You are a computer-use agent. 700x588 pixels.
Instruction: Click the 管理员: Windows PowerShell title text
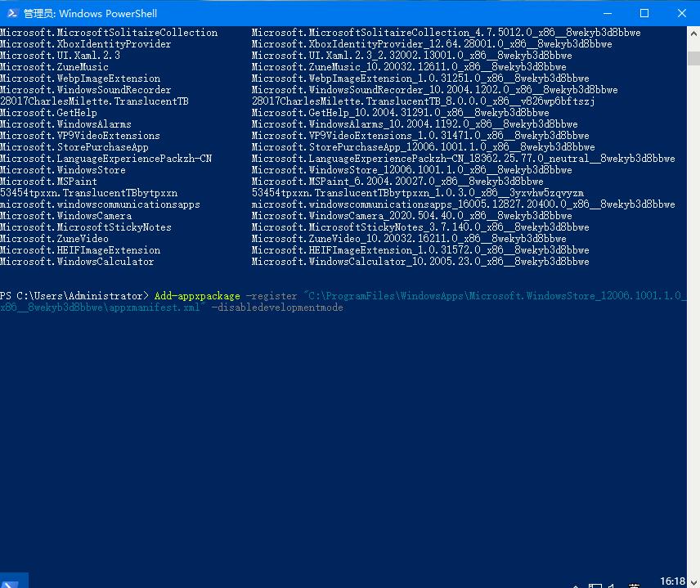point(90,13)
